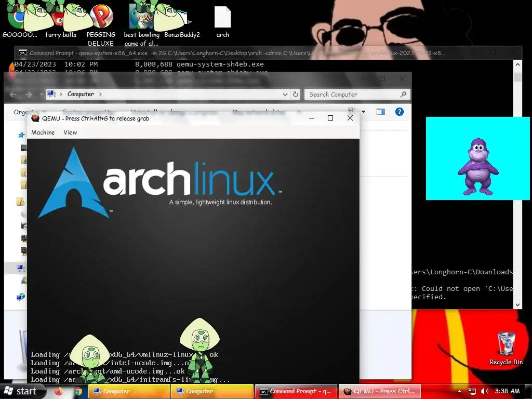Open the GOOOOO Chrome desktop shortcut
The height and width of the screenshot is (399, 532).
[x=20, y=22]
